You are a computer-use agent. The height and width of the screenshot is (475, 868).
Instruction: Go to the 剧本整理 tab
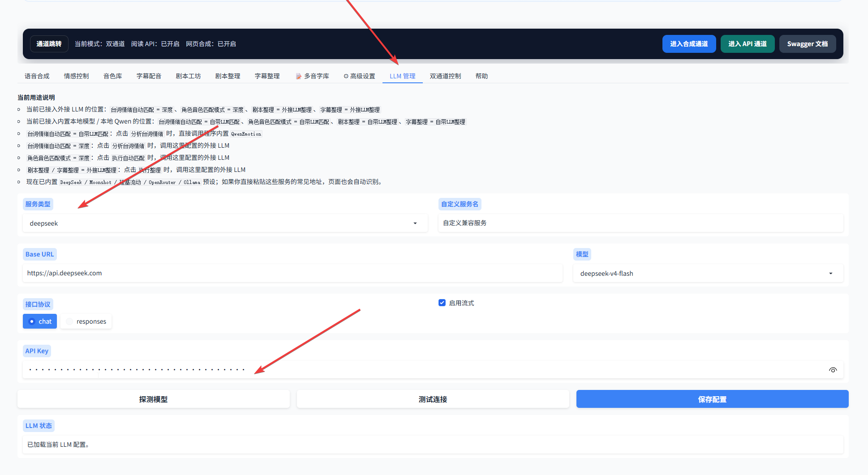[228, 76]
